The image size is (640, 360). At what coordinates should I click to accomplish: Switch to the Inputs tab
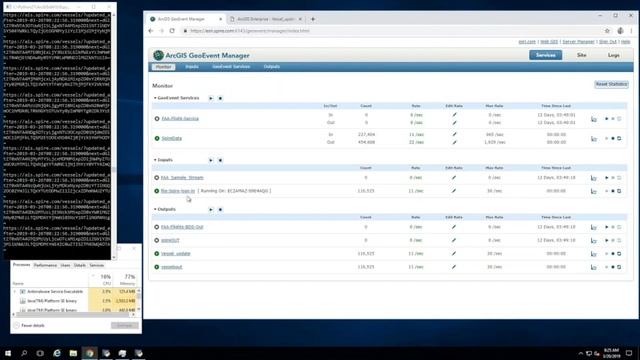click(x=192, y=67)
